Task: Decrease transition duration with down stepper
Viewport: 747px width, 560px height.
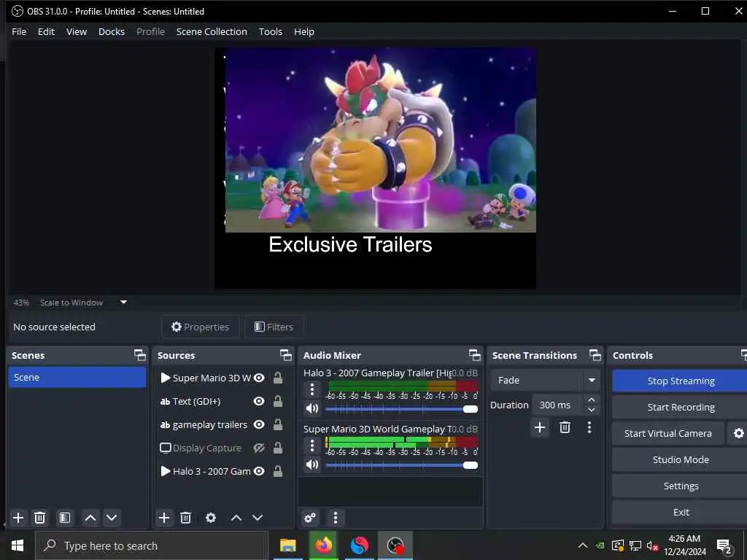Action: coord(591,410)
